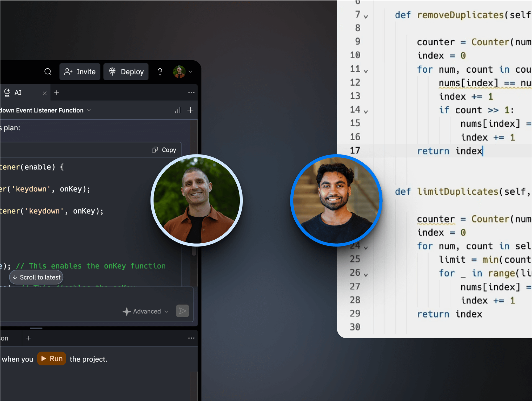532x401 pixels.
Task: Open the Deploy button
Action: 126,72
